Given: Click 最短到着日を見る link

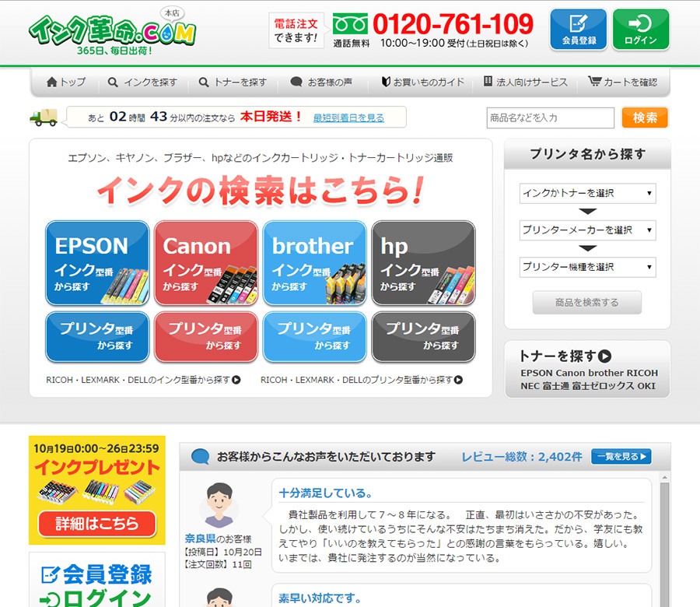Looking at the screenshot, I should (x=348, y=118).
